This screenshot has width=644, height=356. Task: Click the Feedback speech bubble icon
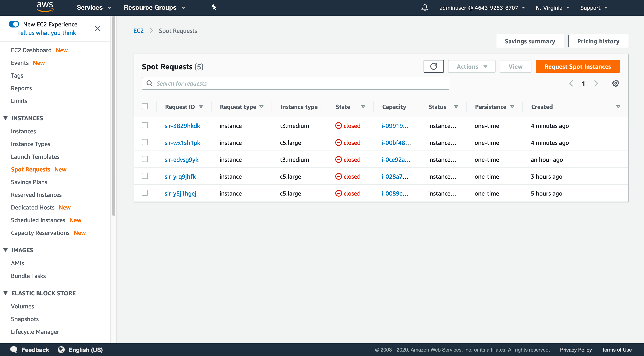[14, 349]
